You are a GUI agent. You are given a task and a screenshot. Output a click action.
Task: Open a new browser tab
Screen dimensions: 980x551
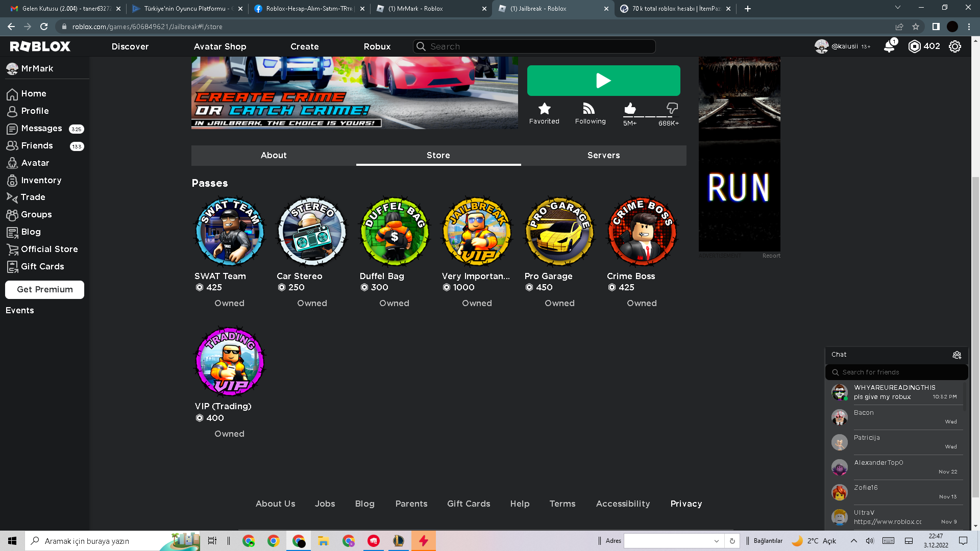(748, 9)
